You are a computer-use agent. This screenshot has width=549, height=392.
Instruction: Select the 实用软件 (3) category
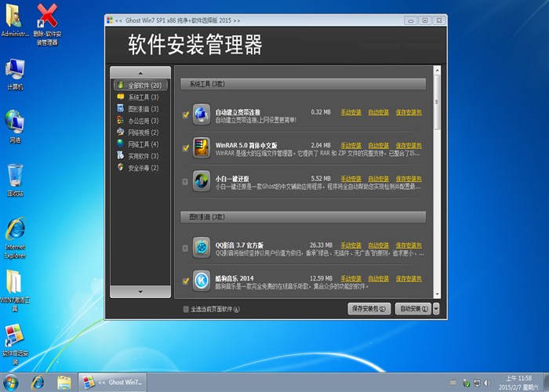(140, 156)
